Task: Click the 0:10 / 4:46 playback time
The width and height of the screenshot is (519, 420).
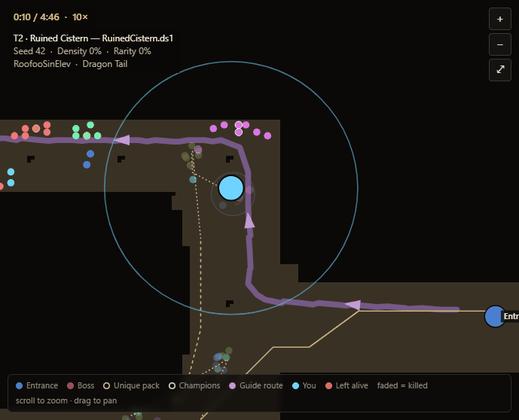Action: coord(36,17)
